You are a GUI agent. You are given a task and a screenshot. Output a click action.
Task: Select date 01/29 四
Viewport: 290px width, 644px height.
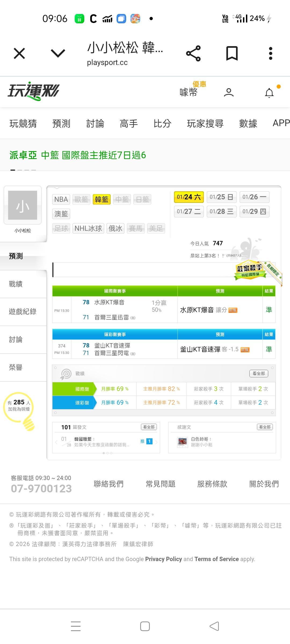tap(254, 211)
